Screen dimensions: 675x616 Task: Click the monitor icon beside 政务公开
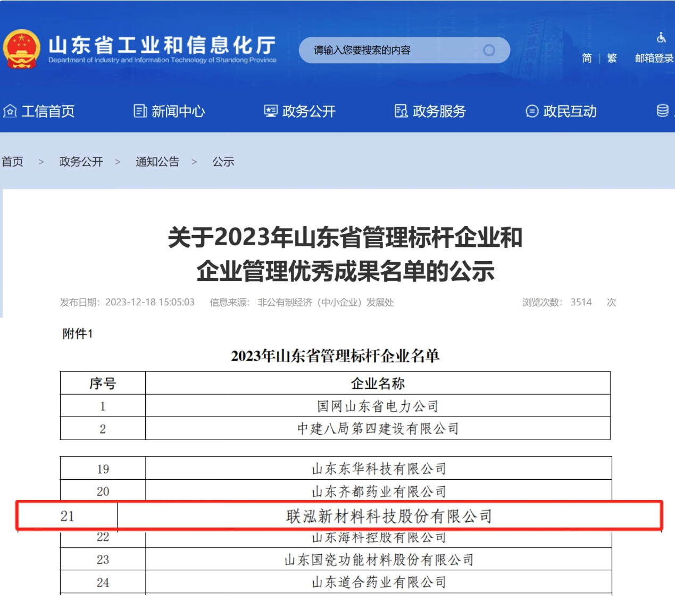pos(270,111)
